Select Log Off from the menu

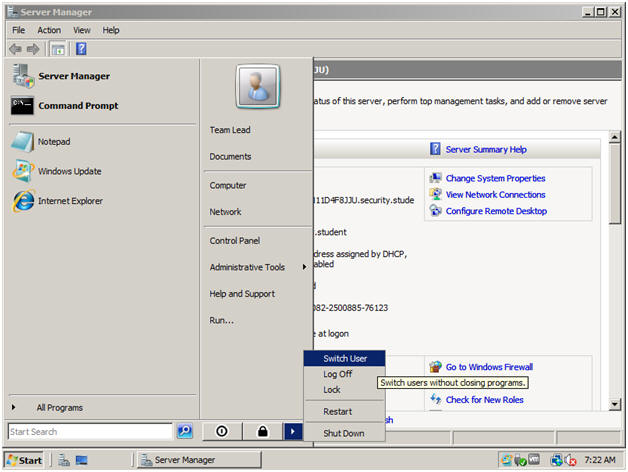[x=344, y=374]
